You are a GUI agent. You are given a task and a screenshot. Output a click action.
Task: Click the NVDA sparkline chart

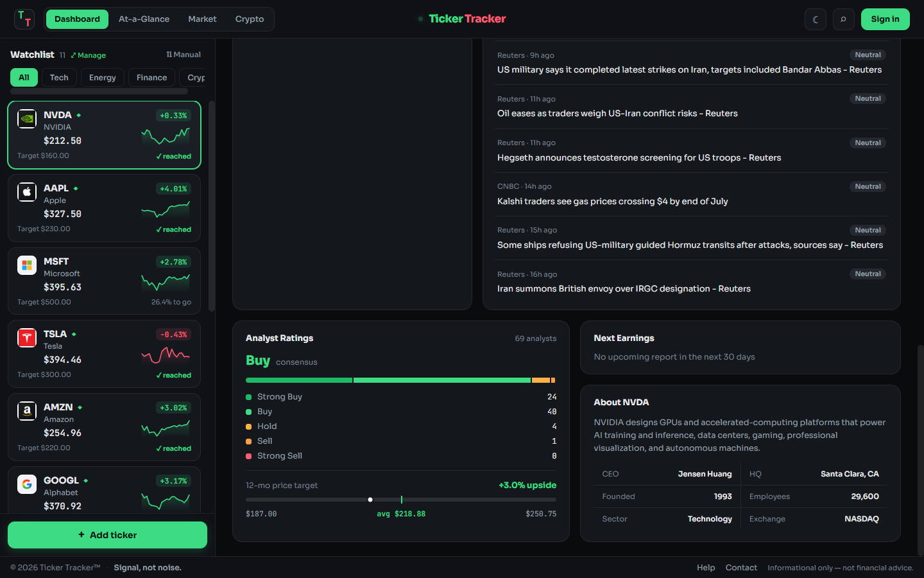pyautogui.click(x=166, y=136)
